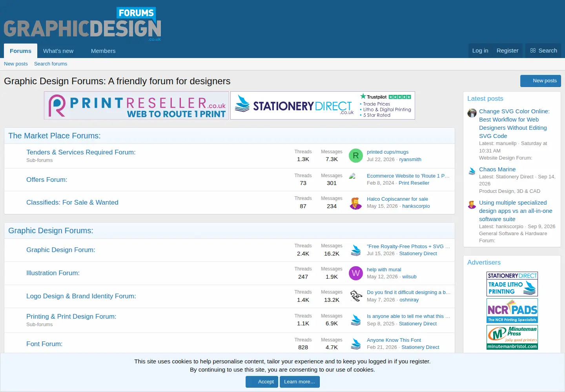Open ryansmith's green R avatar
The height and width of the screenshot is (392, 565).
tap(356, 156)
